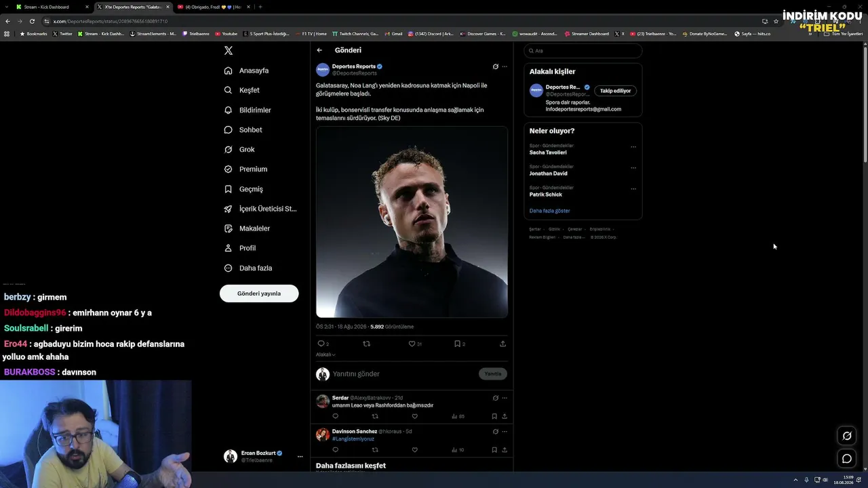
Task: Open the Noa Lang photo in the post
Action: (x=412, y=222)
